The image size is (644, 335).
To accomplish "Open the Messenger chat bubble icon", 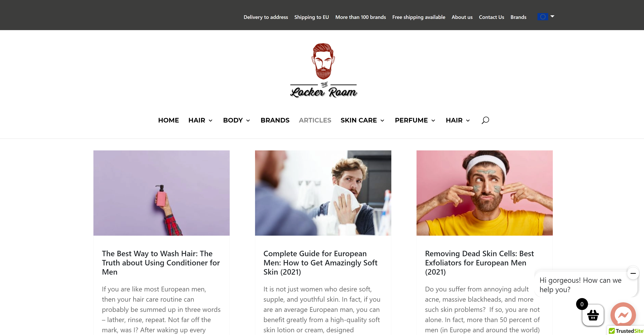I will point(623,315).
